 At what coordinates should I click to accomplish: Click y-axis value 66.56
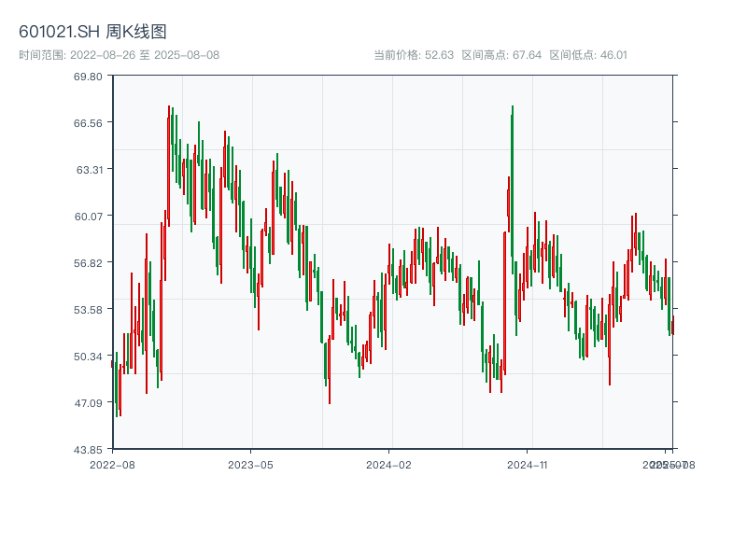[88, 123]
